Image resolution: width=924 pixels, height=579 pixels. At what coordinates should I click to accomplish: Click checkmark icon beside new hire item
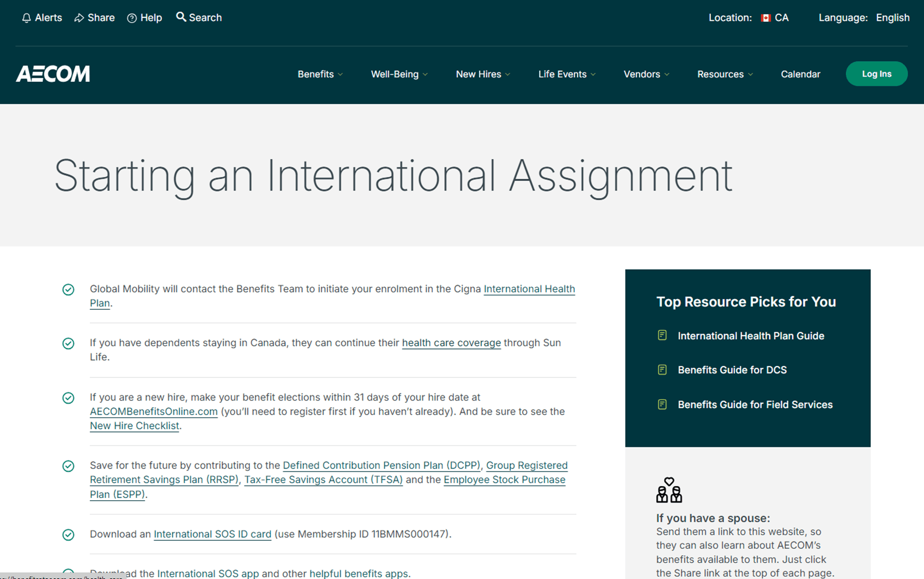(68, 398)
